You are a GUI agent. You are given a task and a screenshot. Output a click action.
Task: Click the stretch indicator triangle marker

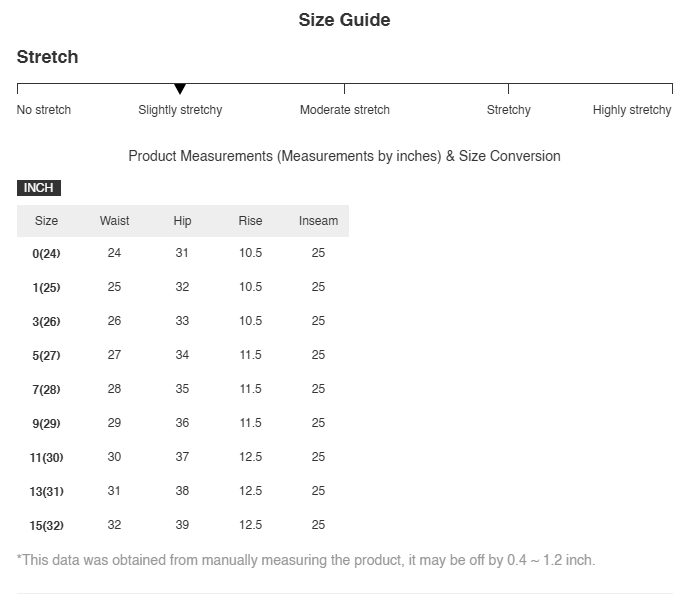pos(180,89)
